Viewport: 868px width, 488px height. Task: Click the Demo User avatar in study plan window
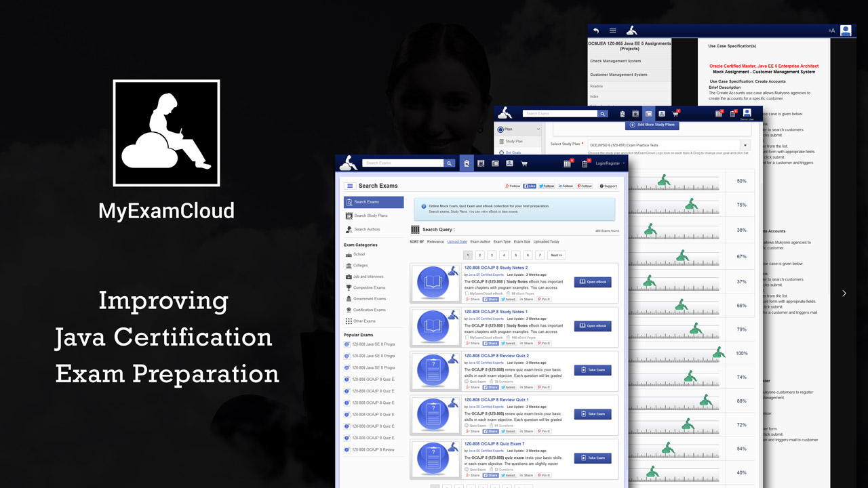[x=747, y=113]
